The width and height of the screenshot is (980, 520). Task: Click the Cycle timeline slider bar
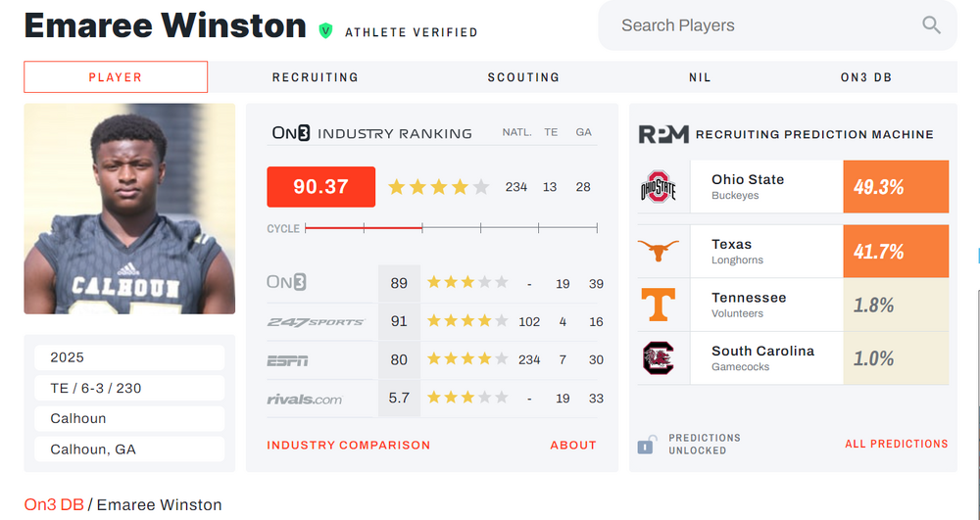tap(451, 228)
